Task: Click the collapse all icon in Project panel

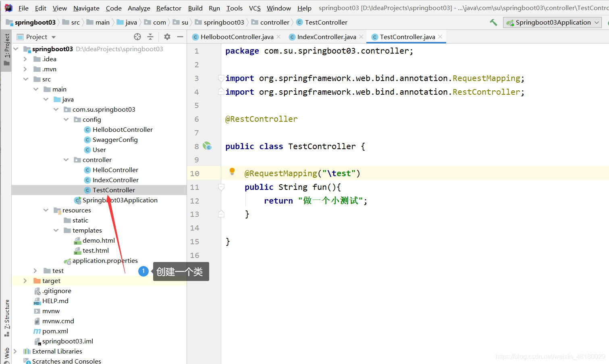Action: (x=150, y=37)
